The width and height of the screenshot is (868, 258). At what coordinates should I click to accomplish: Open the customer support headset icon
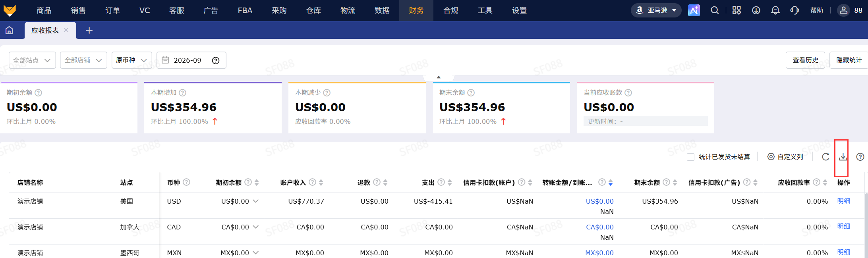pos(795,10)
